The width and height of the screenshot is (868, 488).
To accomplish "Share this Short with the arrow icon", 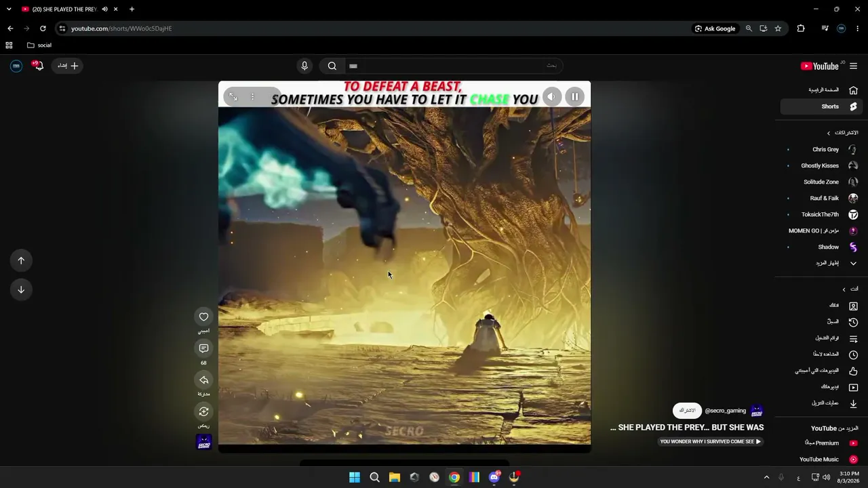I will [x=203, y=380].
